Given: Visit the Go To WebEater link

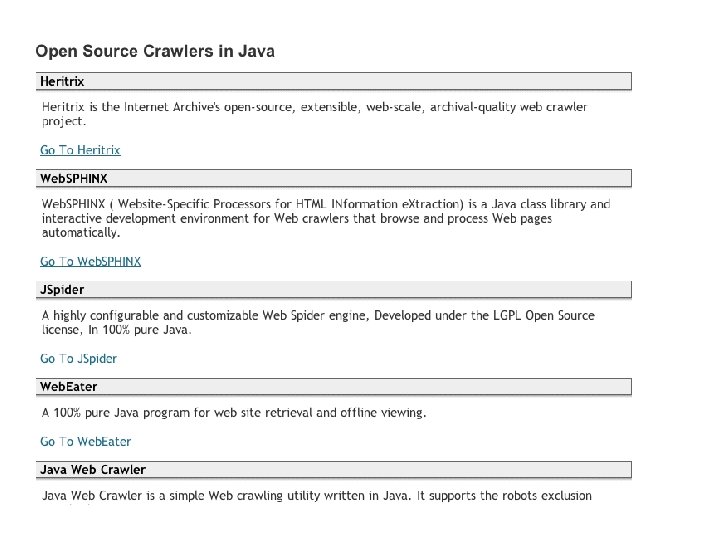Looking at the screenshot, I should pos(86,441).
